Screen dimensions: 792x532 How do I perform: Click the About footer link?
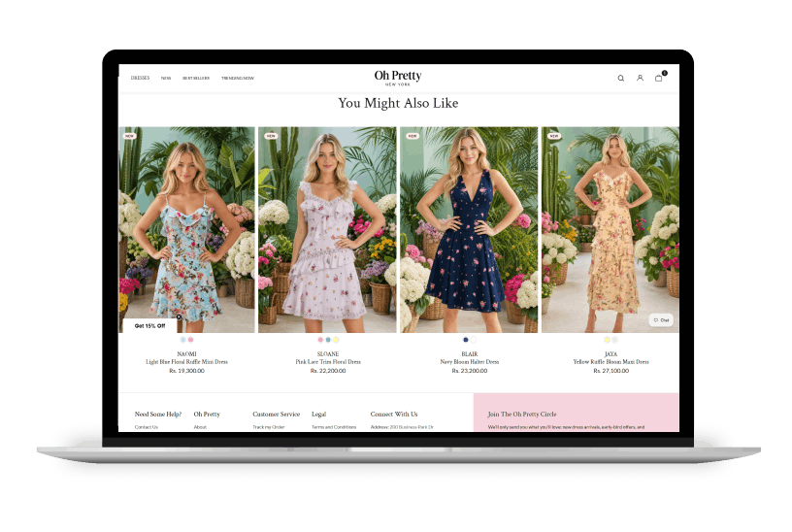click(x=200, y=427)
